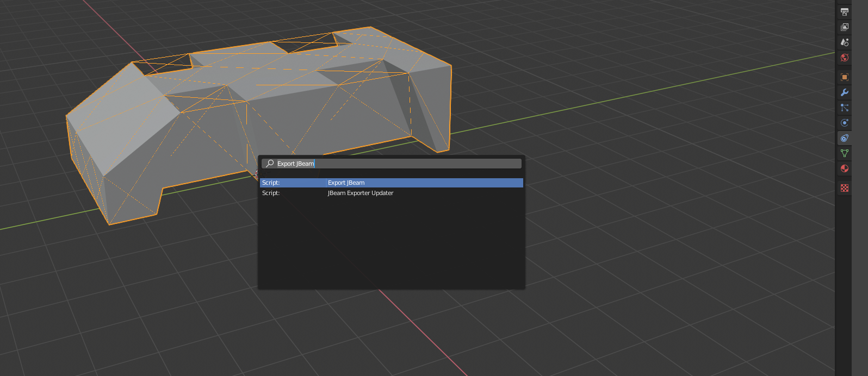Open the Object properties tab
868x376 pixels.
(845, 77)
